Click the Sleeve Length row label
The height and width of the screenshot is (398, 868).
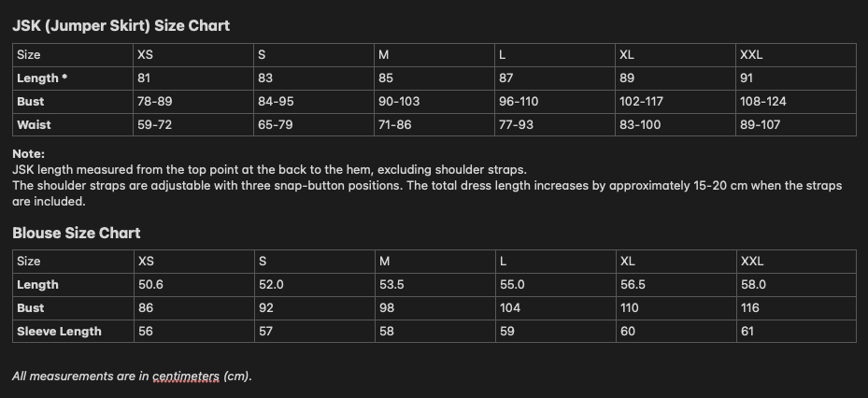59,331
